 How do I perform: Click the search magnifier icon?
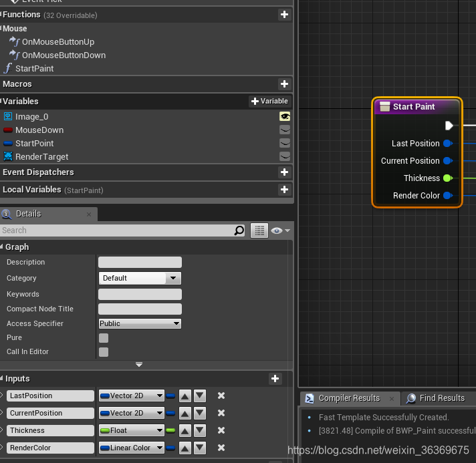click(x=239, y=230)
